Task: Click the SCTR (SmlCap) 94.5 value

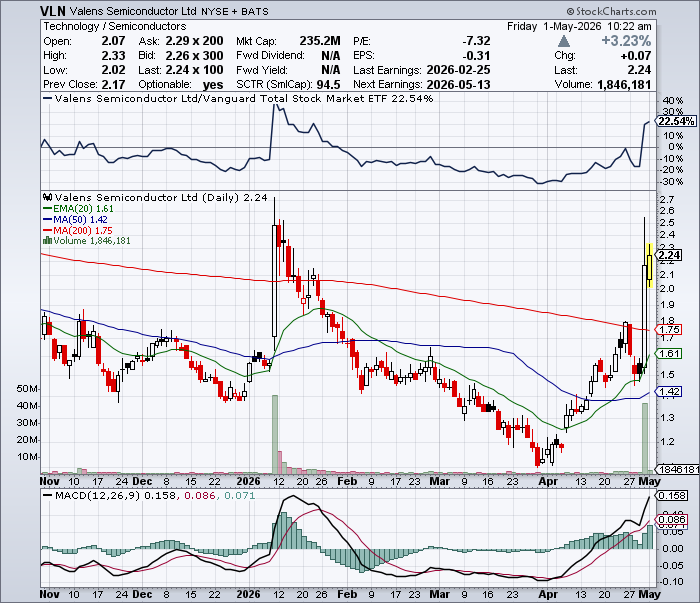Action: (329, 85)
